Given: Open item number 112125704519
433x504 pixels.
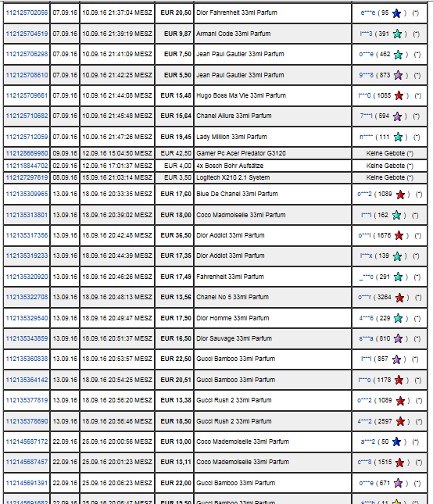Looking at the screenshot, I should (x=27, y=34).
